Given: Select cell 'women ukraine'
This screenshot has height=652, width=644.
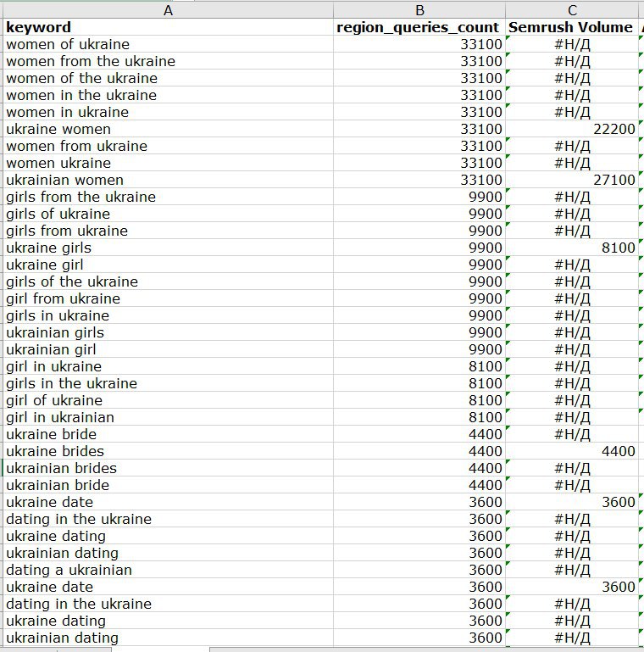Looking at the screenshot, I should 168,163.
